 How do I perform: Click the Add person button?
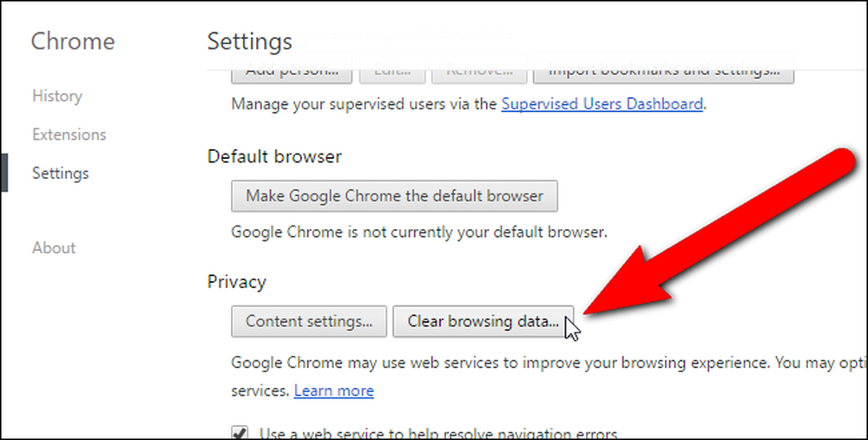point(292,71)
